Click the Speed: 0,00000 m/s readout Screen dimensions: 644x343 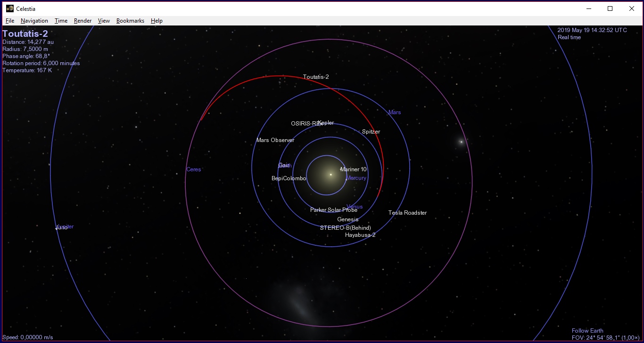(x=27, y=337)
